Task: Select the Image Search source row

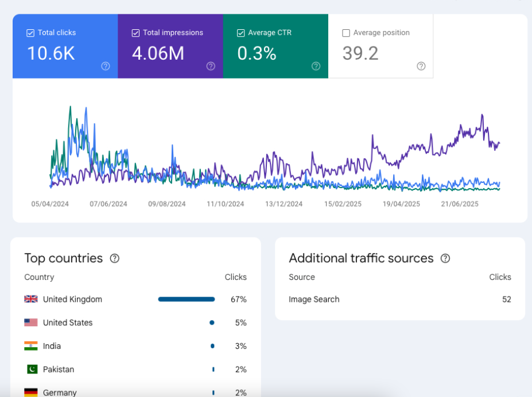Action: coord(399,299)
